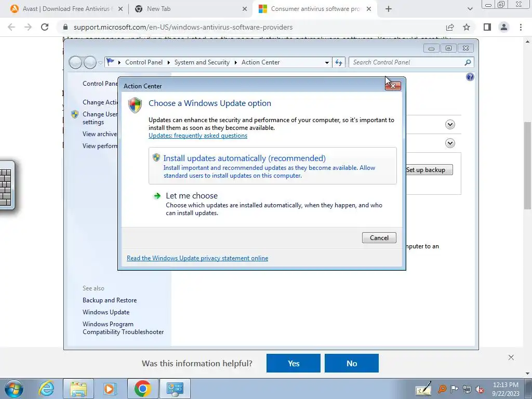Viewport: 532px width, 399px height.
Task: Go back in Chrome browser
Action: (11, 27)
